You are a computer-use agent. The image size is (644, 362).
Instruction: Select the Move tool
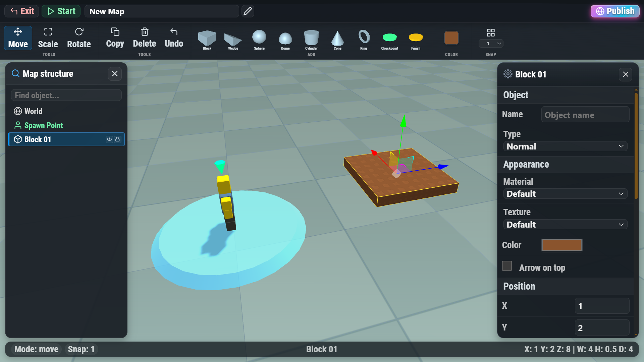coord(17,38)
